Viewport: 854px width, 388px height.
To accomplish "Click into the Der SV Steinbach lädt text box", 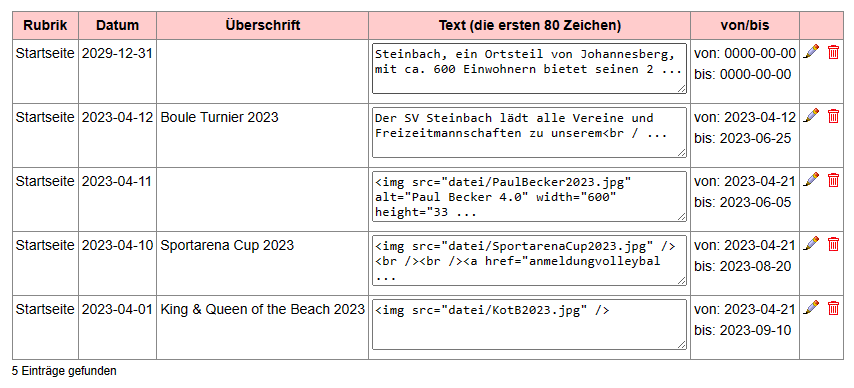I will coord(529,132).
